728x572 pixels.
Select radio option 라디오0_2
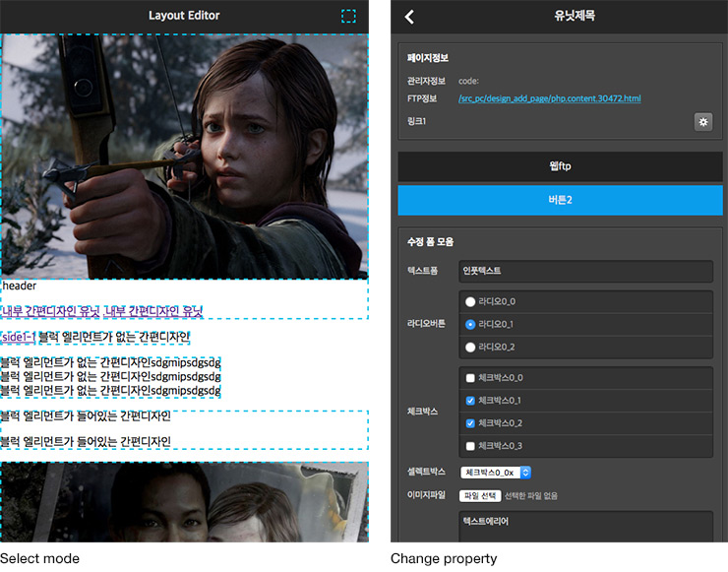click(x=470, y=348)
